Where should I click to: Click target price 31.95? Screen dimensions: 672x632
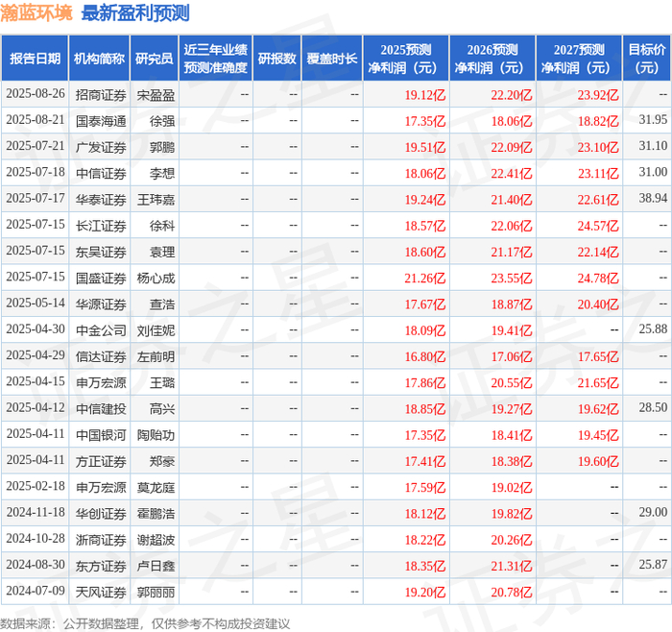pyautogui.click(x=653, y=120)
